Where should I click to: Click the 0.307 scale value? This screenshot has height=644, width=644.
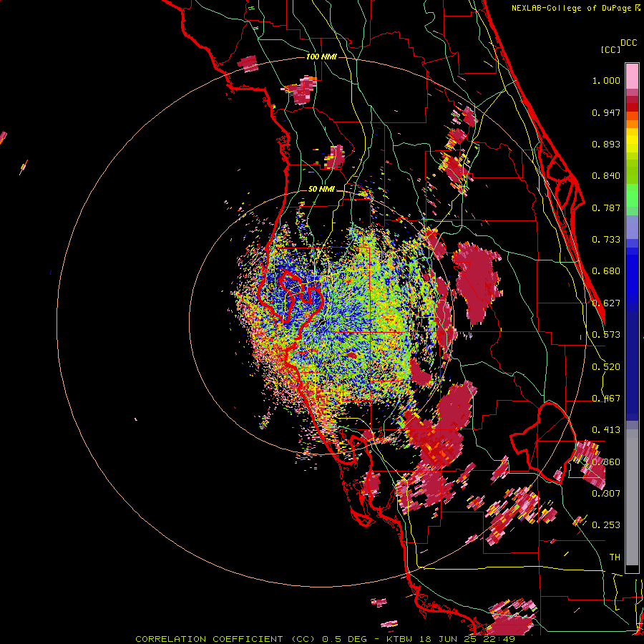click(x=606, y=493)
